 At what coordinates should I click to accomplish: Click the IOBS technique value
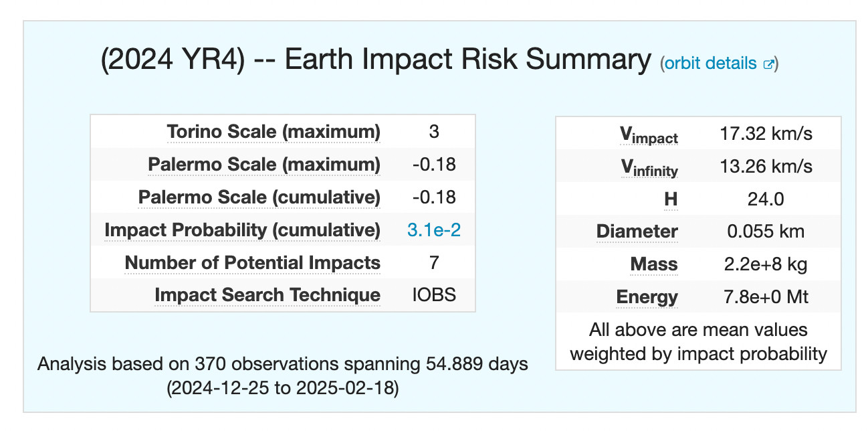point(433,295)
